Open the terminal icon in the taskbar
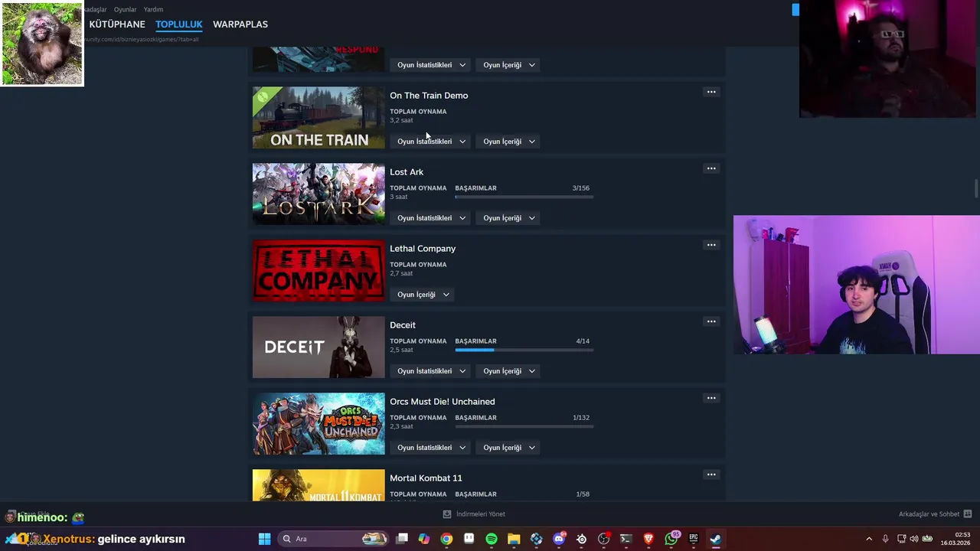This screenshot has height=551, width=980. (626, 539)
